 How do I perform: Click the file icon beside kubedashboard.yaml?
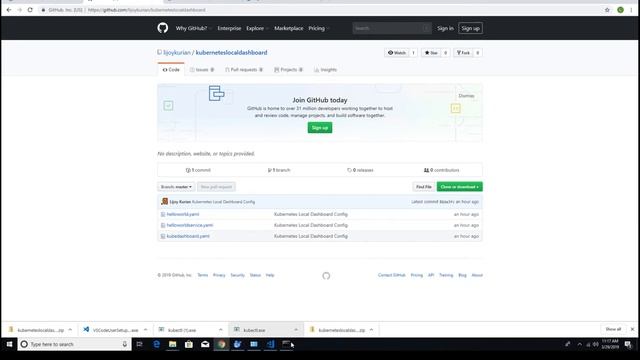point(163,236)
